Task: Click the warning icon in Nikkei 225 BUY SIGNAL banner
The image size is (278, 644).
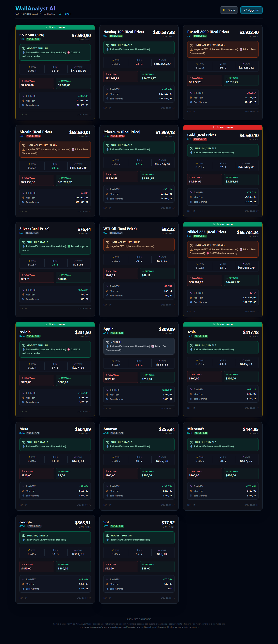Action: pos(214,225)
